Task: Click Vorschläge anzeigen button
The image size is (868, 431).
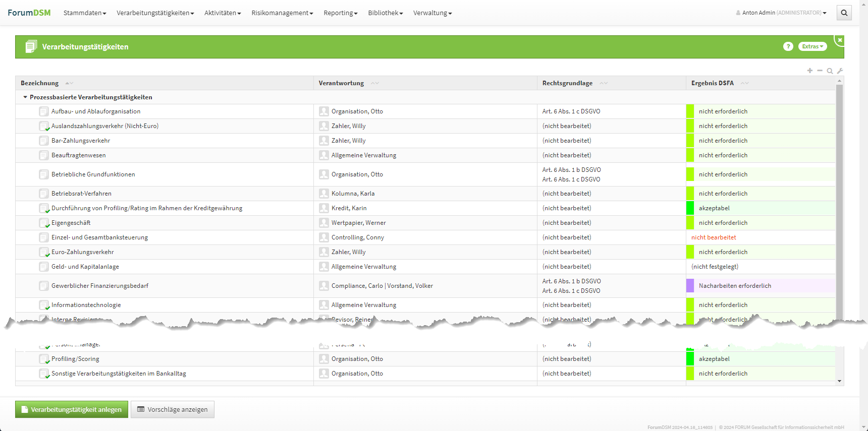Action: coord(173,409)
